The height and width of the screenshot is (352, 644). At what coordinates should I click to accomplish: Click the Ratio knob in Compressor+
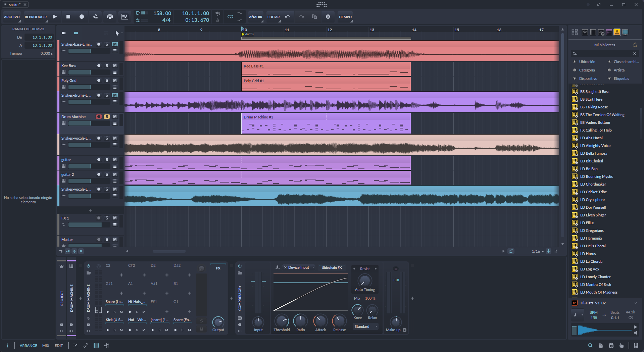point(300,321)
